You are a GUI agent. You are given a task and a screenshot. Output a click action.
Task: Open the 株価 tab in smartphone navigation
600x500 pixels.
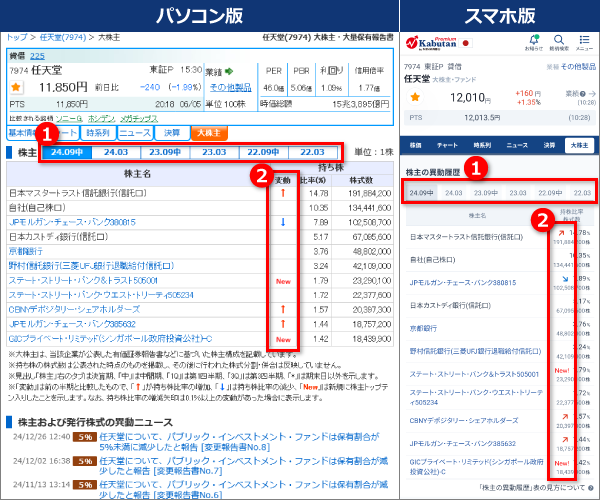[416, 145]
